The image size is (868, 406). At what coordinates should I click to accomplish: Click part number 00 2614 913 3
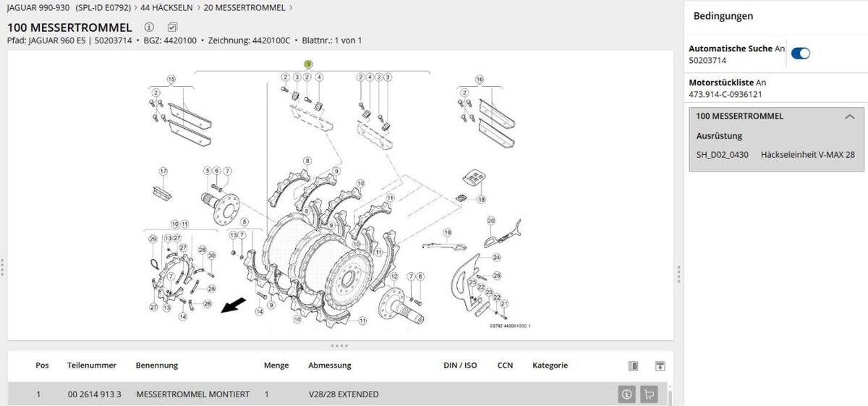(x=94, y=394)
